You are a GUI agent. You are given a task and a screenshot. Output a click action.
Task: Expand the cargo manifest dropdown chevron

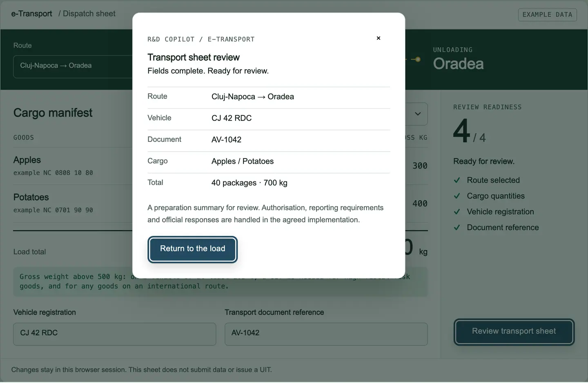(417, 114)
